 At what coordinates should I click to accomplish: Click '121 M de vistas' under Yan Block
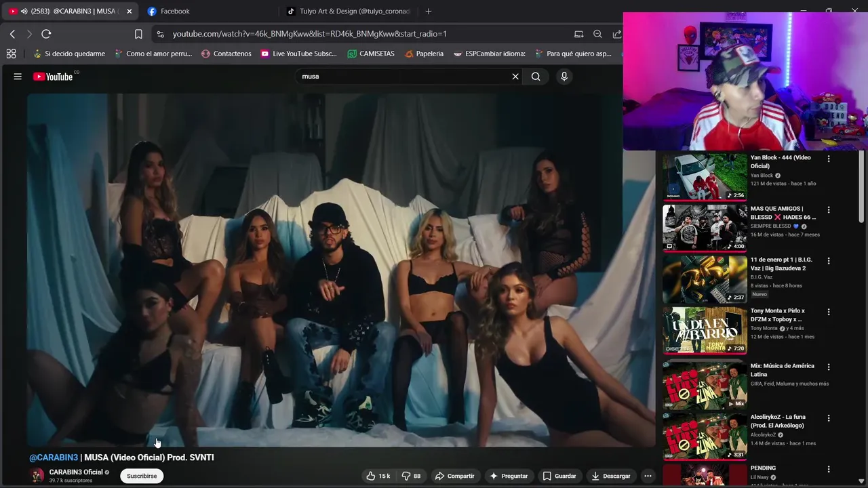click(768, 184)
